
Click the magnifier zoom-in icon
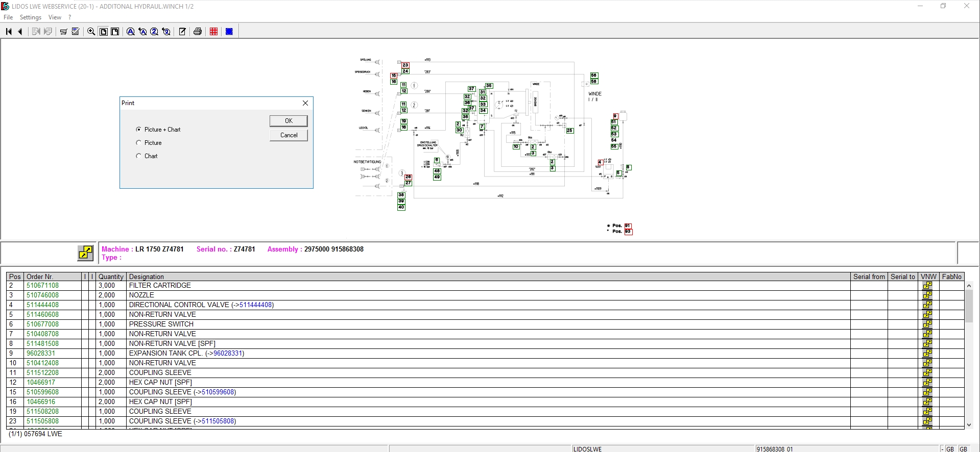point(91,32)
